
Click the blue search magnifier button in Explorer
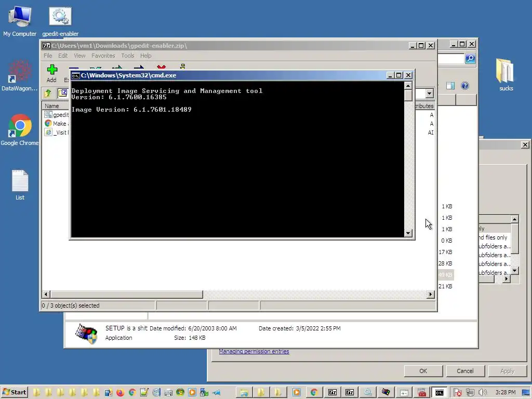pyautogui.click(x=470, y=58)
